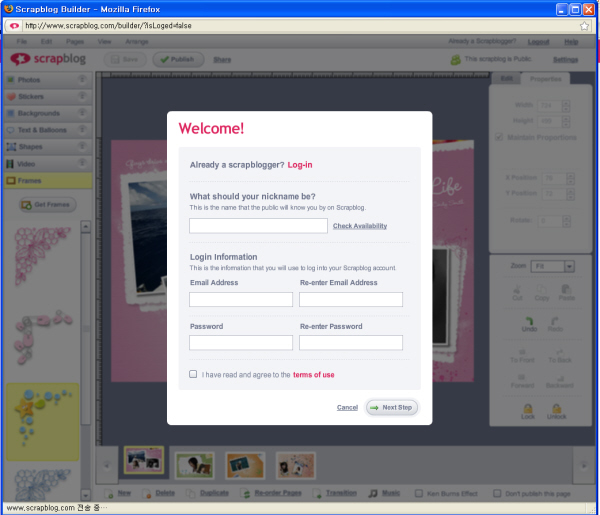Expand the Backgrounds panel

tap(48, 113)
